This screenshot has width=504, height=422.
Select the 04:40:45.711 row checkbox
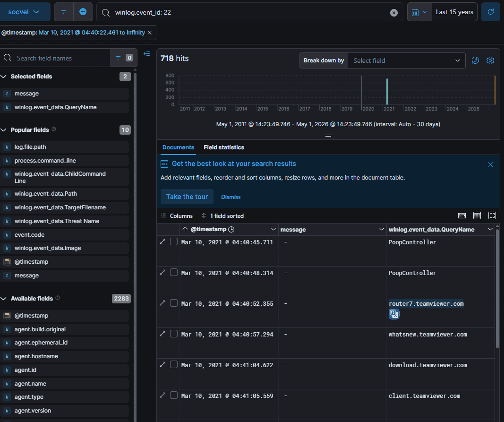point(173,241)
